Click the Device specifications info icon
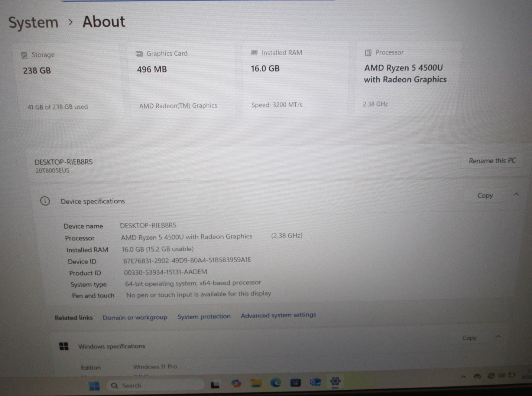The height and width of the screenshot is (396, 532). 45,201
